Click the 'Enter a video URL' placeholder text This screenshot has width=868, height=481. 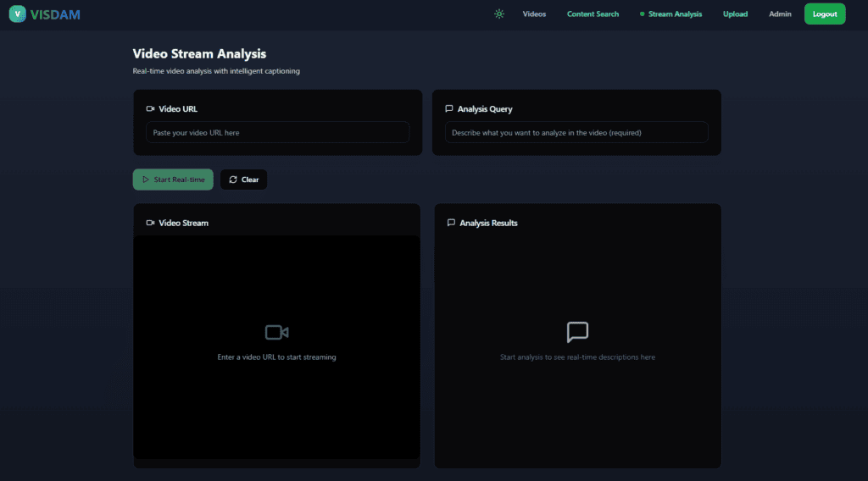[276, 357]
